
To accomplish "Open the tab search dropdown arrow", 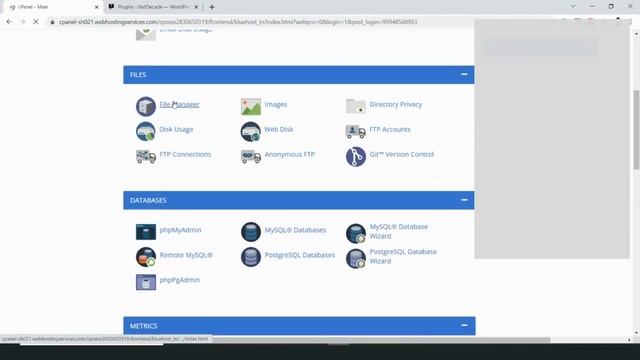I will pos(573,7).
